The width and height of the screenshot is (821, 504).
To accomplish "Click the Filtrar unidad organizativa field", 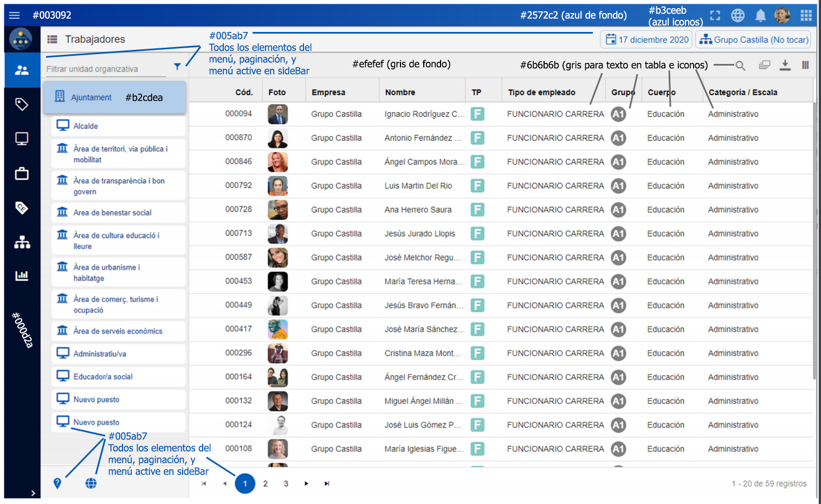I will pos(106,69).
